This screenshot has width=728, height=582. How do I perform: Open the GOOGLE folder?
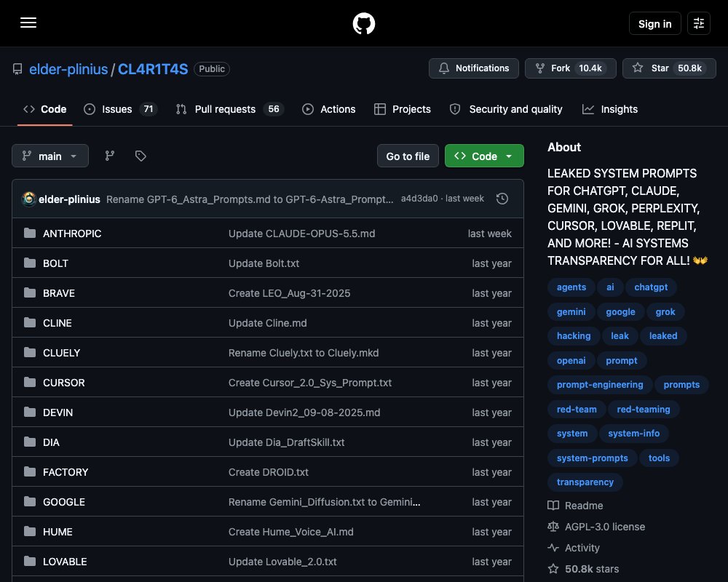[x=63, y=502]
